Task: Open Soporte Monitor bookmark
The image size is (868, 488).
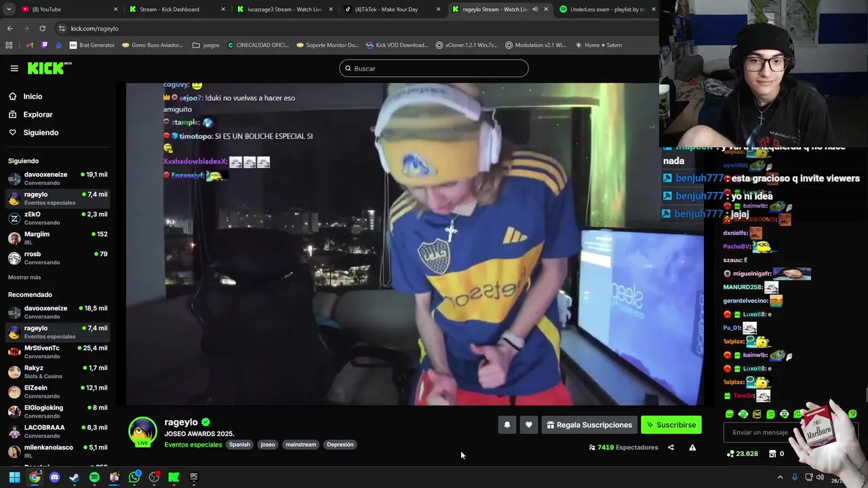Action: (x=327, y=45)
